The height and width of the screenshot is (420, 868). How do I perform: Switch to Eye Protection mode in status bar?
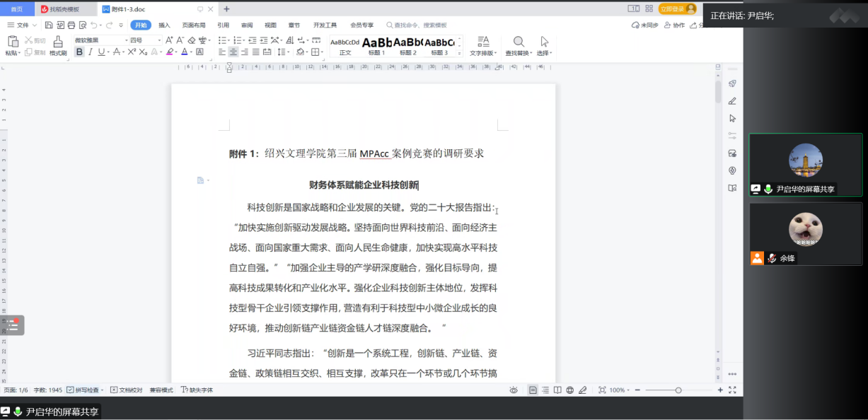pyautogui.click(x=514, y=390)
